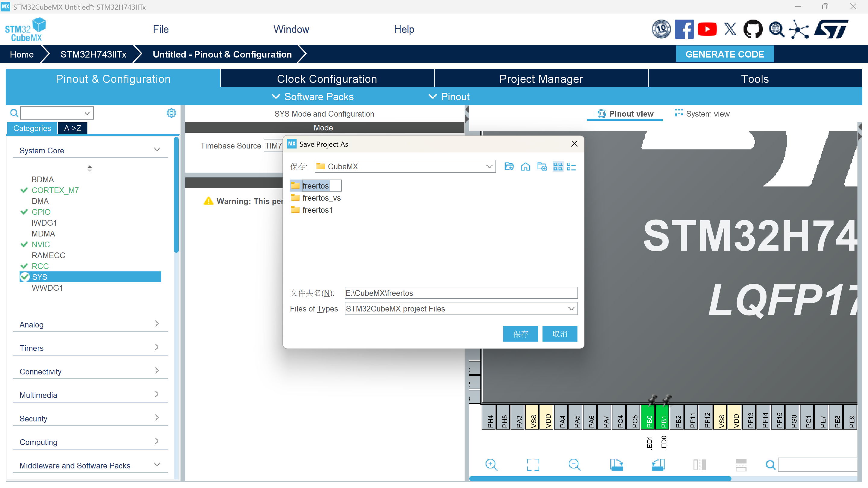This screenshot has width=868, height=488.
Task: Switch to System view
Action: [x=702, y=114]
